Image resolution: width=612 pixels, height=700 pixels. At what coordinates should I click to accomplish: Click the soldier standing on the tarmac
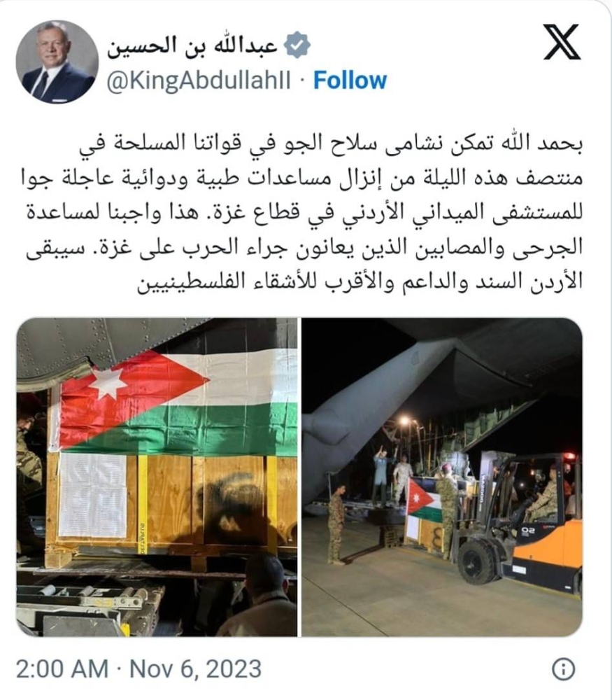point(336,525)
